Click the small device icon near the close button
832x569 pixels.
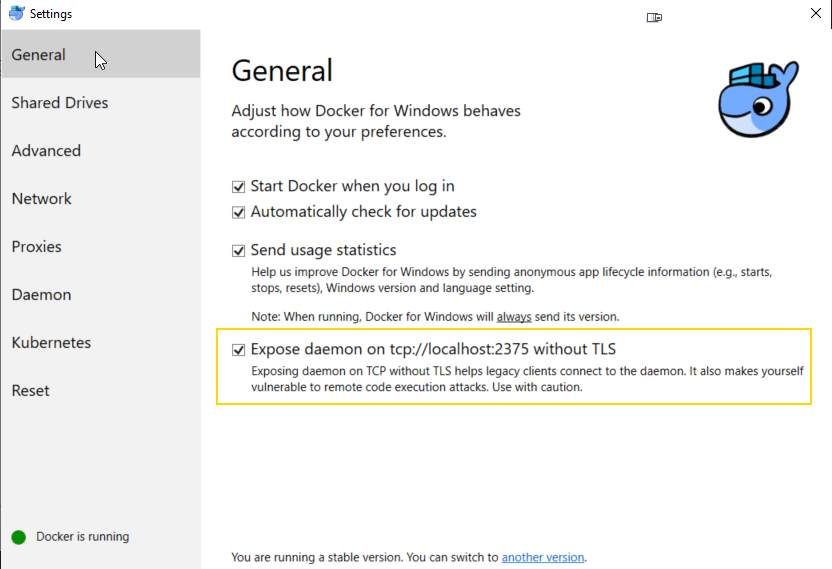click(x=655, y=17)
